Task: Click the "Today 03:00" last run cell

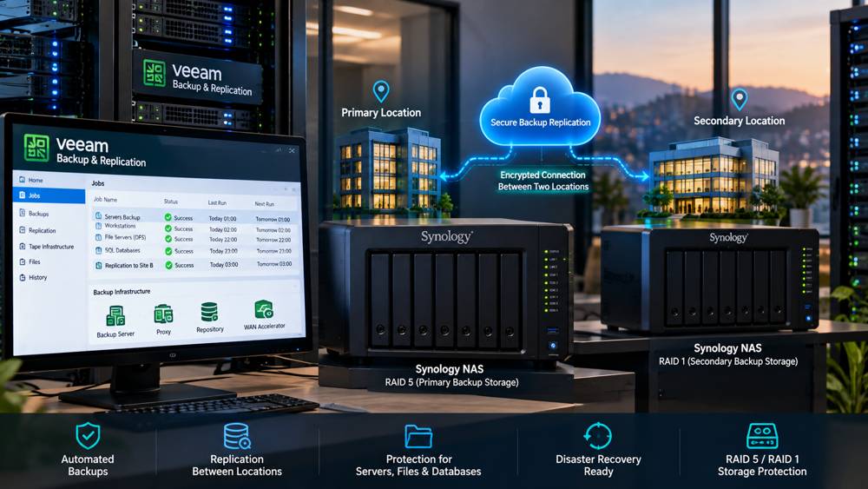Action: pos(224,265)
